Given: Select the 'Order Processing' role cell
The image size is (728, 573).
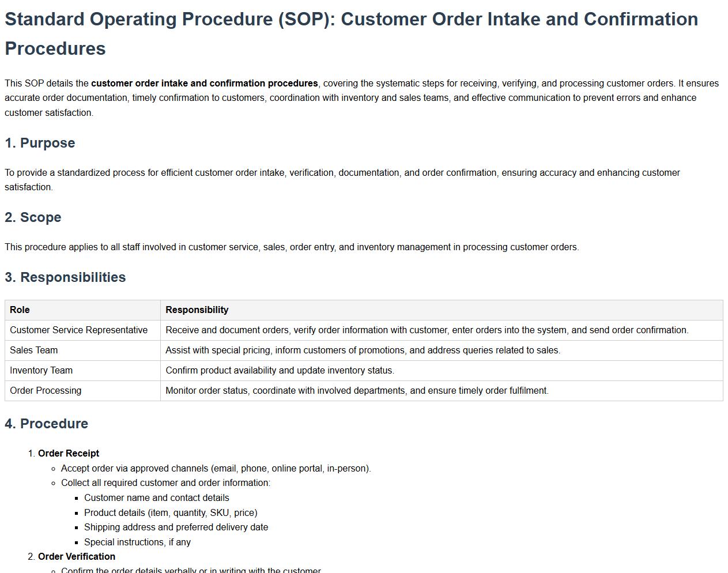Looking at the screenshot, I should point(46,391).
